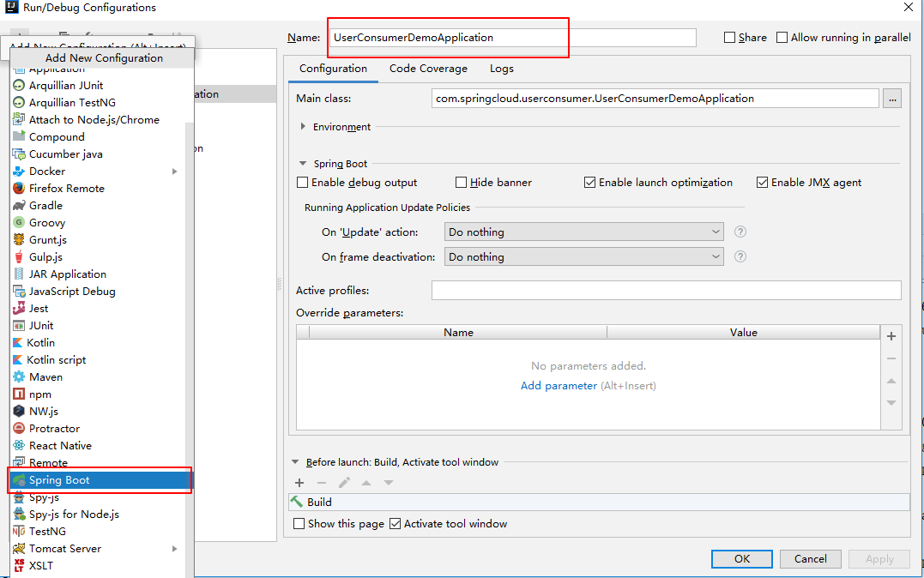Choose Spring Boot configuration type

tap(100, 479)
